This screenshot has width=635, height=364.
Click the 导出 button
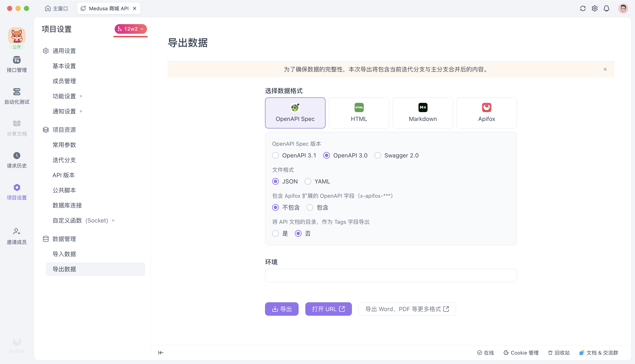[x=282, y=309]
